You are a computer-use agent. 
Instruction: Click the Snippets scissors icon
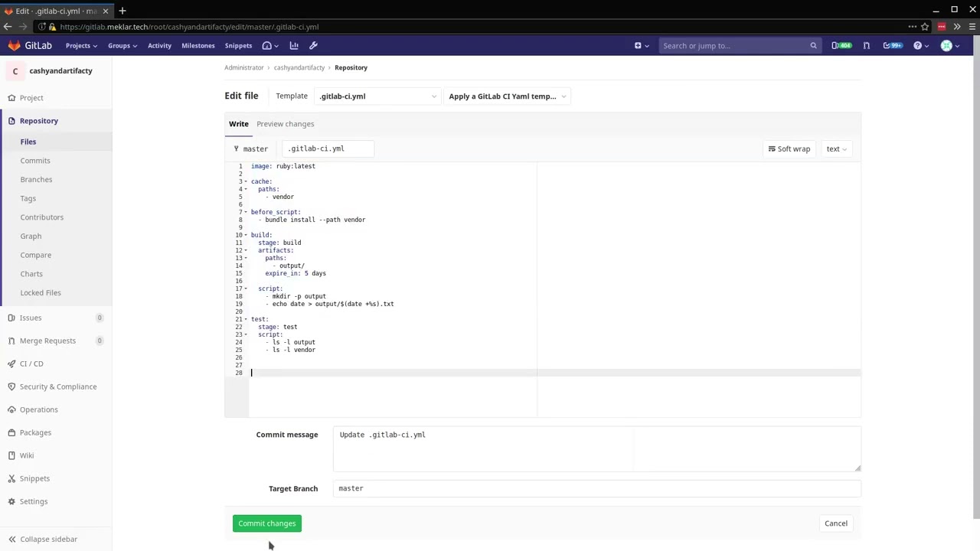click(11, 478)
